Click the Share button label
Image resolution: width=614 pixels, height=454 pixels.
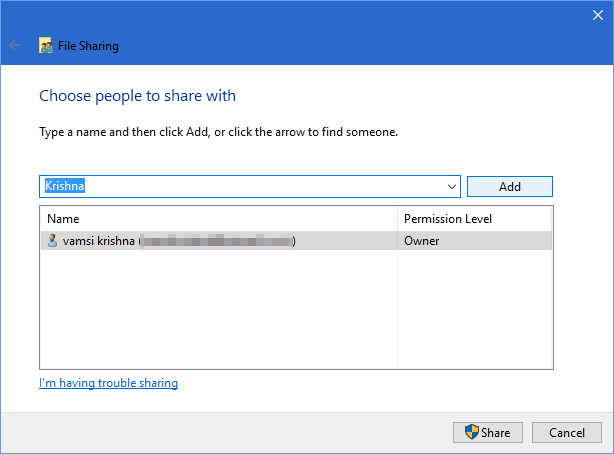[495, 433]
